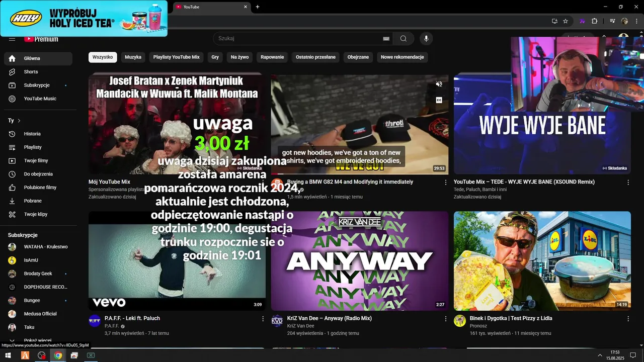The width and height of the screenshot is (644, 362).
Task: Open Do obejrzenia watch later list
Action: click(38, 174)
